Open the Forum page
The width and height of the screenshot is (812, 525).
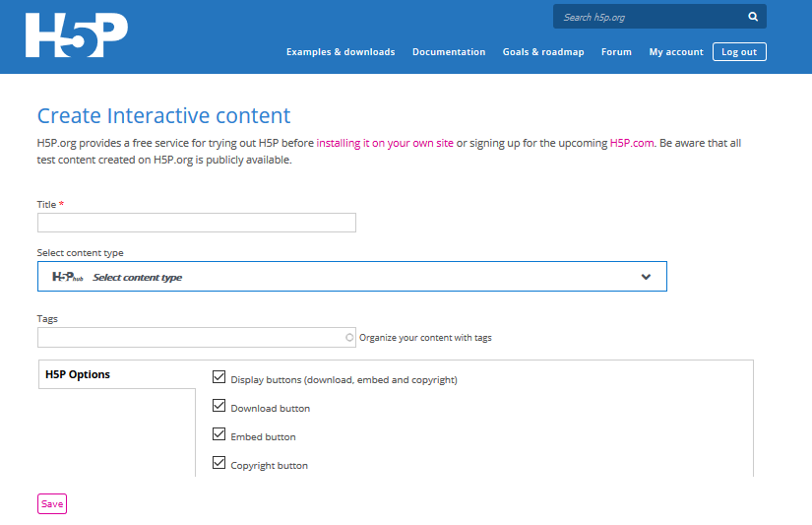pyautogui.click(x=616, y=52)
